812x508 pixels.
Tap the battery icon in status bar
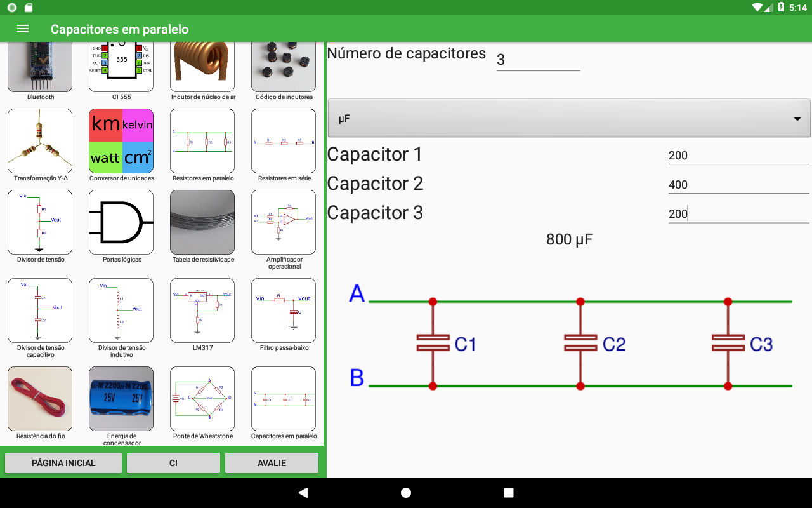[x=781, y=8]
